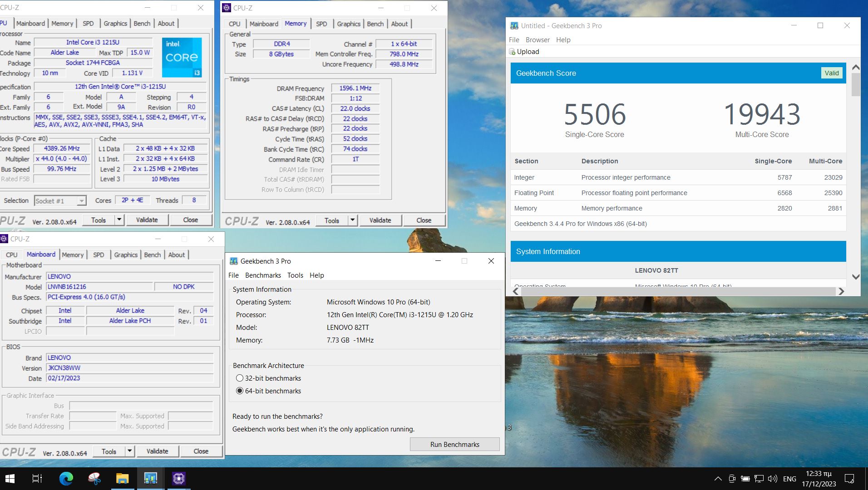Image resolution: width=868 pixels, height=490 pixels.
Task: Open Tools menu in Geekbench 3 Pro
Action: click(295, 275)
